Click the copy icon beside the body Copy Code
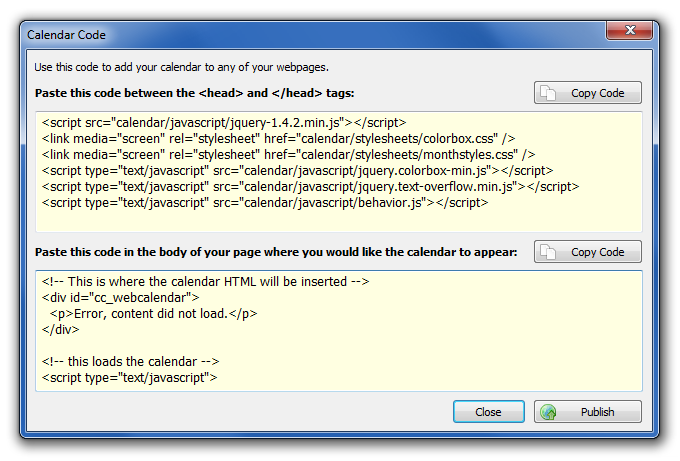 pyautogui.click(x=549, y=252)
